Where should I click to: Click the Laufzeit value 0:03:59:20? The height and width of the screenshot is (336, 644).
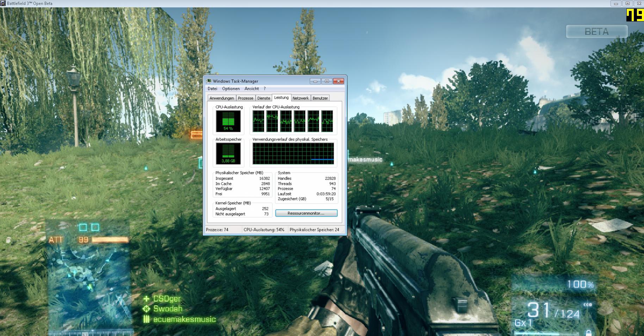[x=326, y=194]
